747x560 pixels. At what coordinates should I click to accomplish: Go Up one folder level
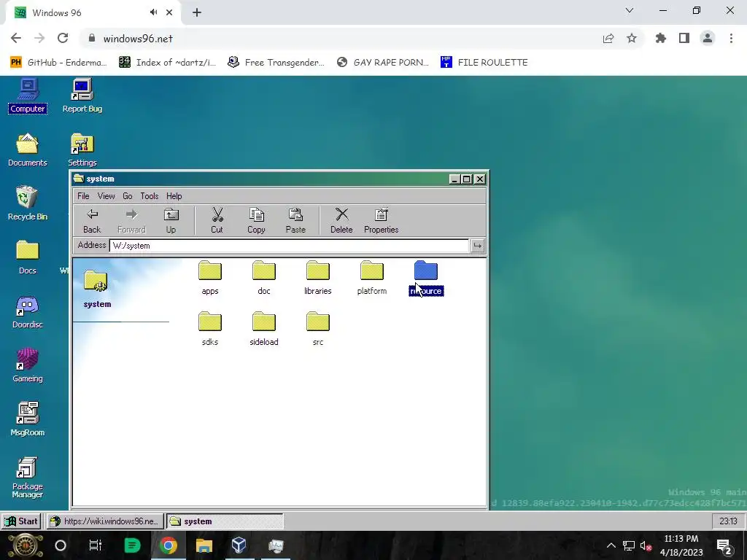pyautogui.click(x=171, y=221)
